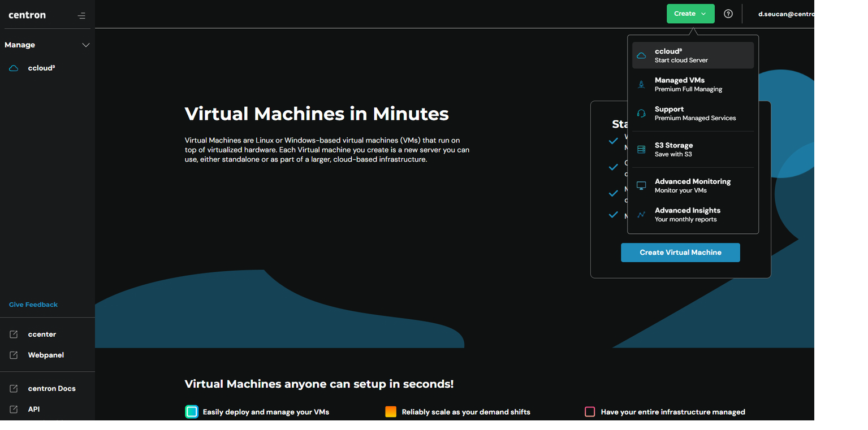This screenshot has width=868, height=430.
Task: Open the green Create dropdown
Action: click(x=690, y=14)
